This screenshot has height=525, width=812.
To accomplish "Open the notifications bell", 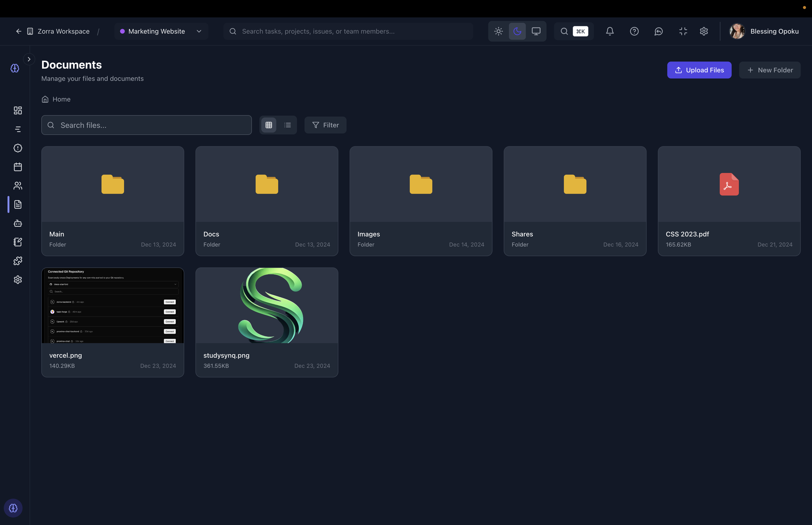I will click(610, 31).
